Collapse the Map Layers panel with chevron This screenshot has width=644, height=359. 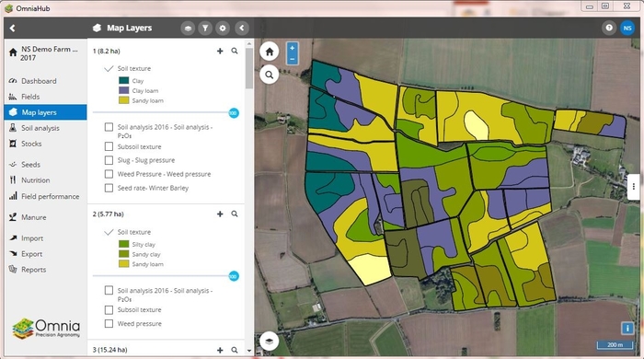click(242, 28)
